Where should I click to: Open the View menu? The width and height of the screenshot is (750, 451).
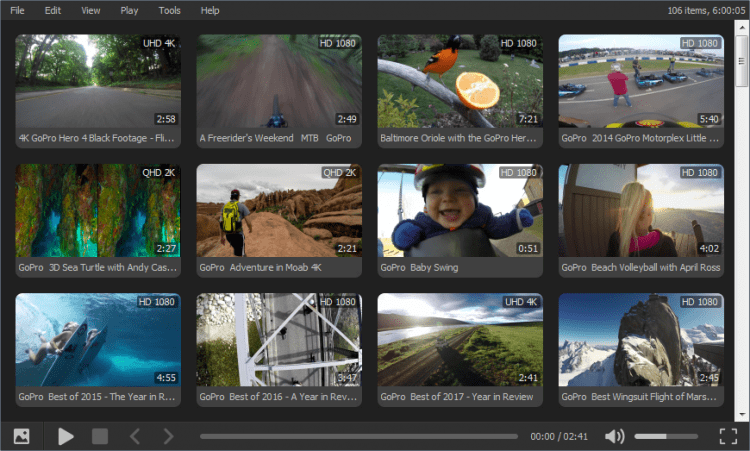(x=91, y=10)
